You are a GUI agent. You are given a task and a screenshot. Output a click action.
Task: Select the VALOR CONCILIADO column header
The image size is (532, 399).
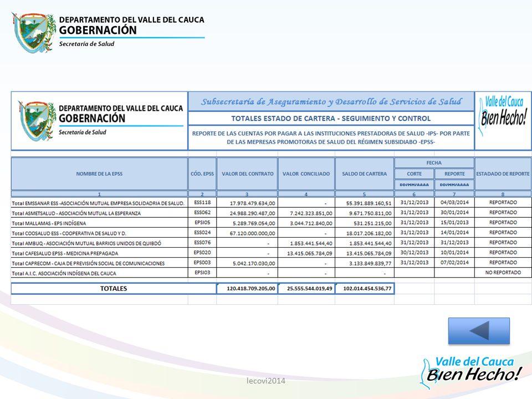click(x=306, y=173)
